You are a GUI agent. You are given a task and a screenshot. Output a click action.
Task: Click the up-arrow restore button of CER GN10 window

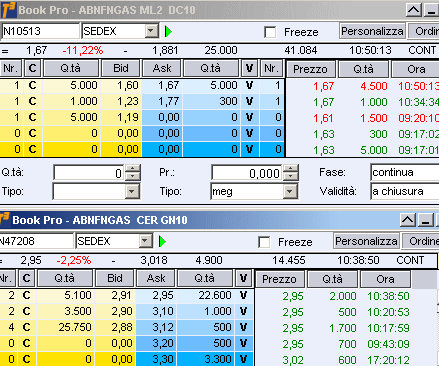coord(408,220)
